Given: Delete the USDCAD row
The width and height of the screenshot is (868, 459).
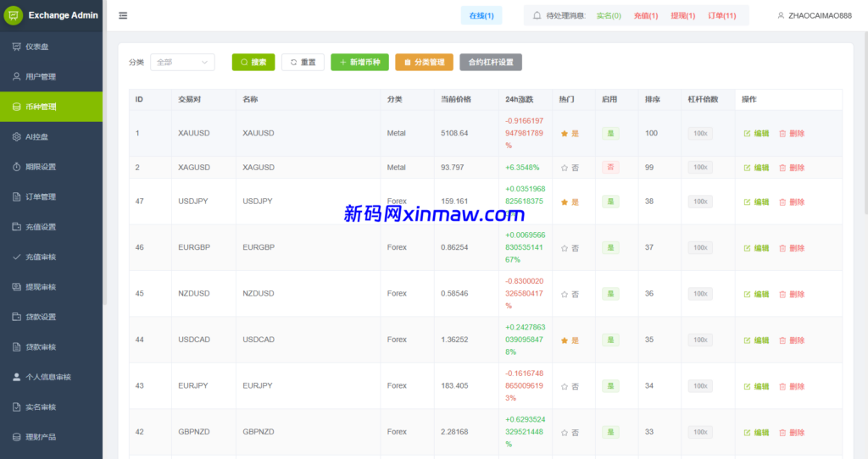Looking at the screenshot, I should (x=792, y=340).
